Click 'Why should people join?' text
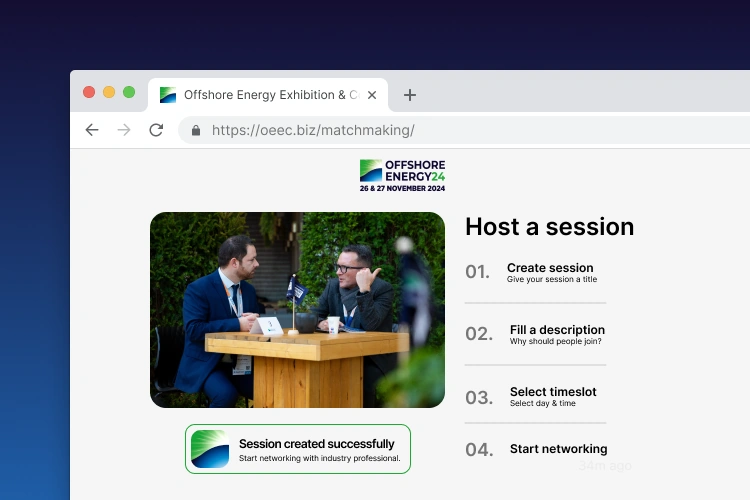750x500 pixels. click(x=555, y=341)
